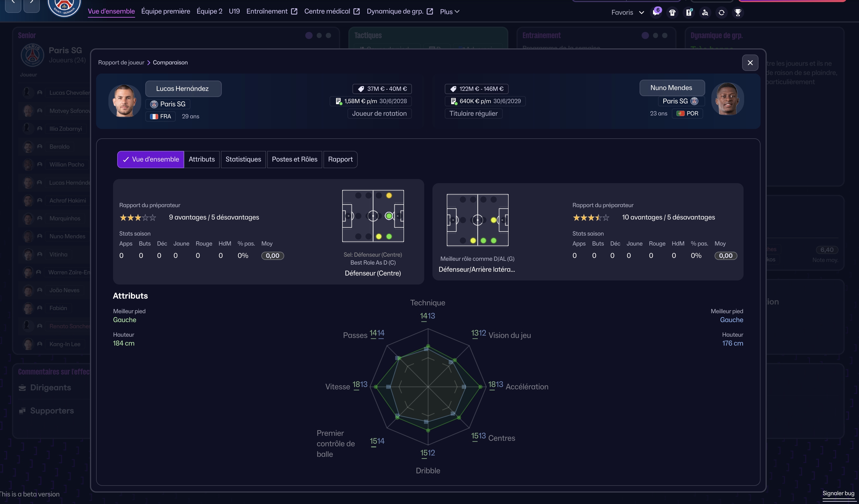Click the Supporters icon in the comments panel
Viewport: 859px width, 504px height.
click(22, 411)
